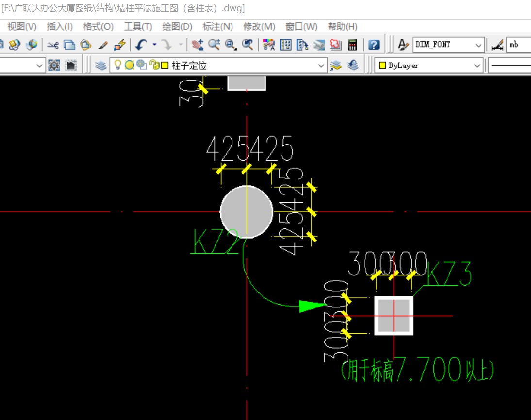
Task: Toggle the layer on/off lightbulb
Action: click(117, 65)
